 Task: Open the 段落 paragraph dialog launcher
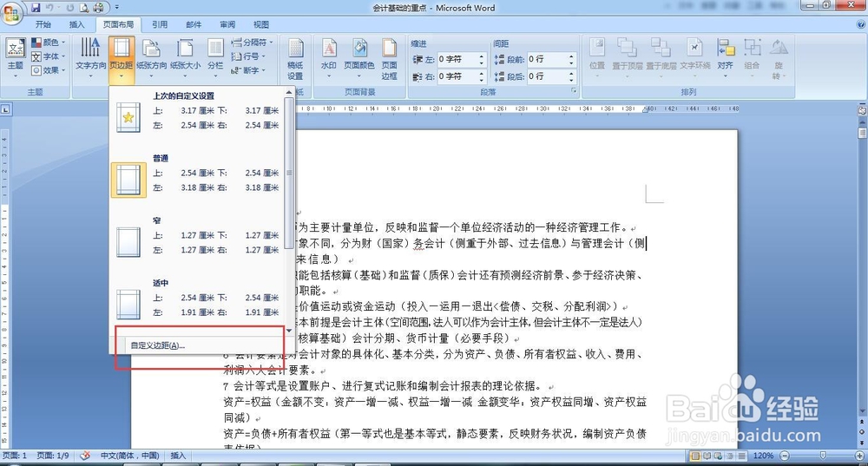point(574,91)
